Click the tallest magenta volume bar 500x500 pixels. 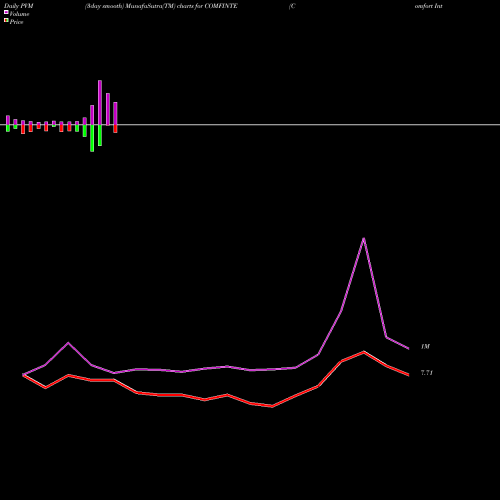100,102
